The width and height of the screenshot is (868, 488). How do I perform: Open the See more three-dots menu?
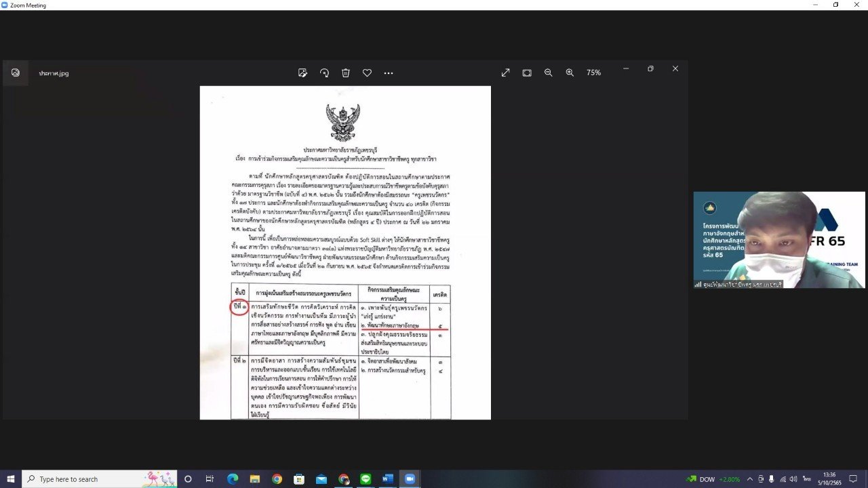click(389, 73)
